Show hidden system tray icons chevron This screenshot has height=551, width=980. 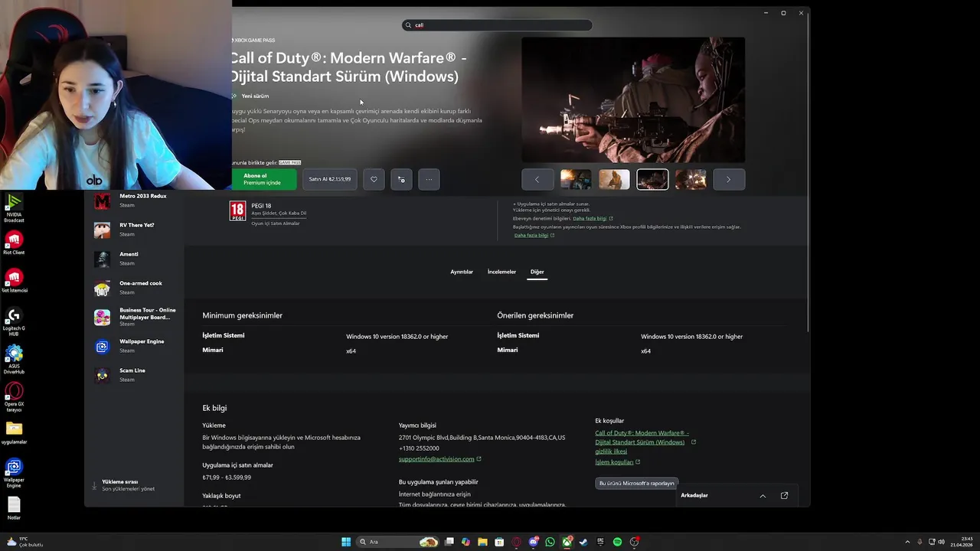coord(909,542)
